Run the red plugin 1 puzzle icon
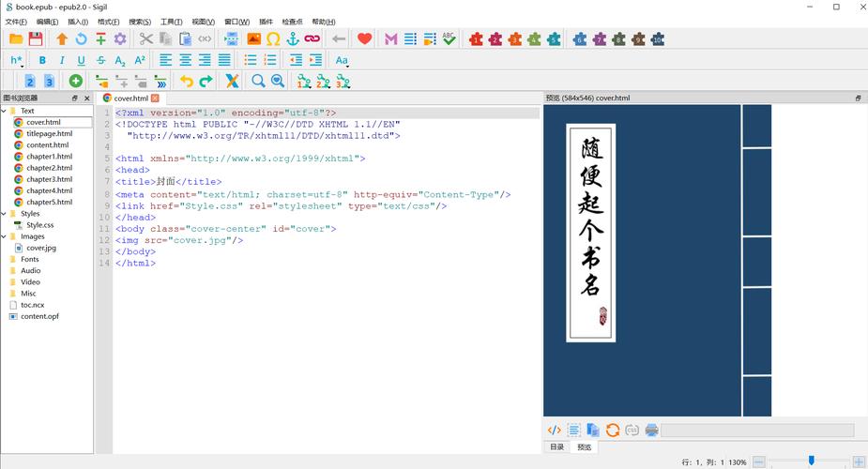This screenshot has height=469, width=868. point(476,38)
